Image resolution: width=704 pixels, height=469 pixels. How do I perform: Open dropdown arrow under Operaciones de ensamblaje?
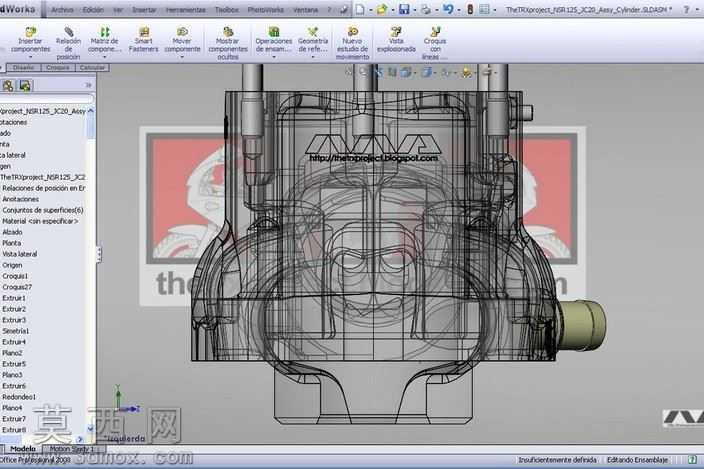tap(274, 57)
